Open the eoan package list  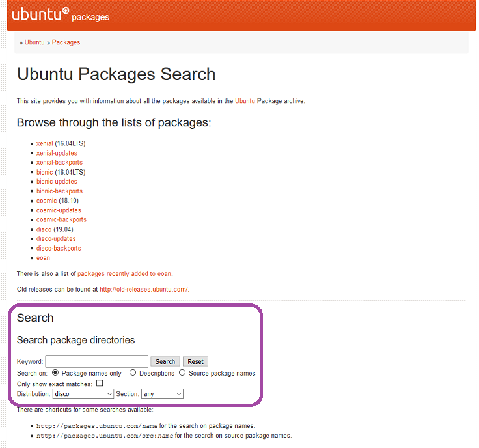pyautogui.click(x=43, y=258)
